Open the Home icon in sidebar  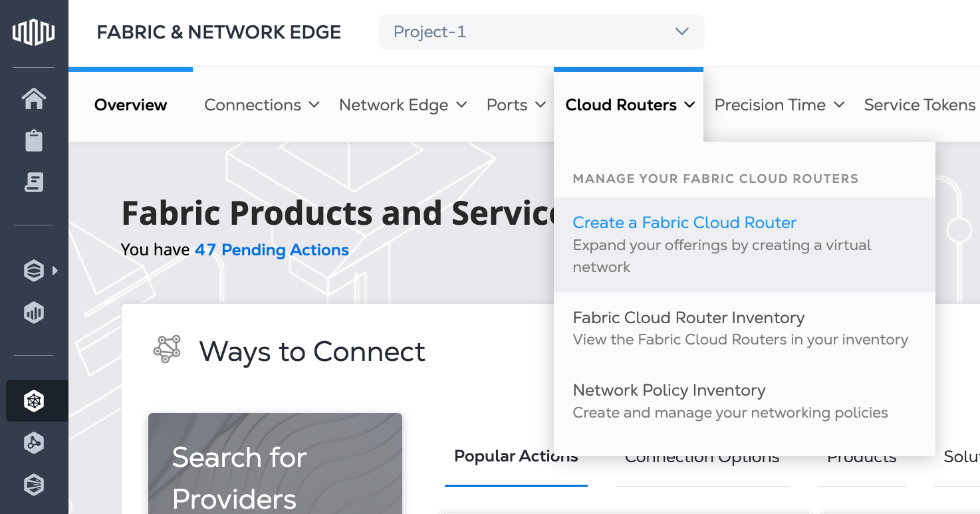(34, 99)
